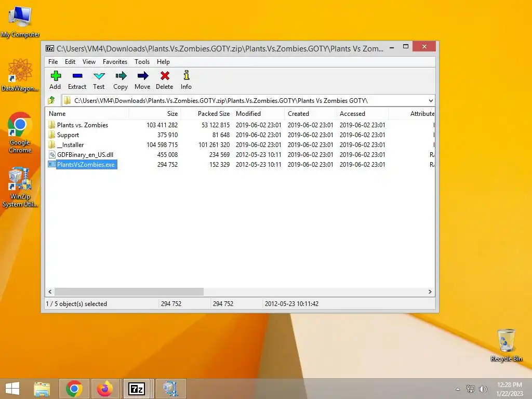Screen dimensions: 532x399
Task: Click the Add toolbar icon
Action: [55, 76]
